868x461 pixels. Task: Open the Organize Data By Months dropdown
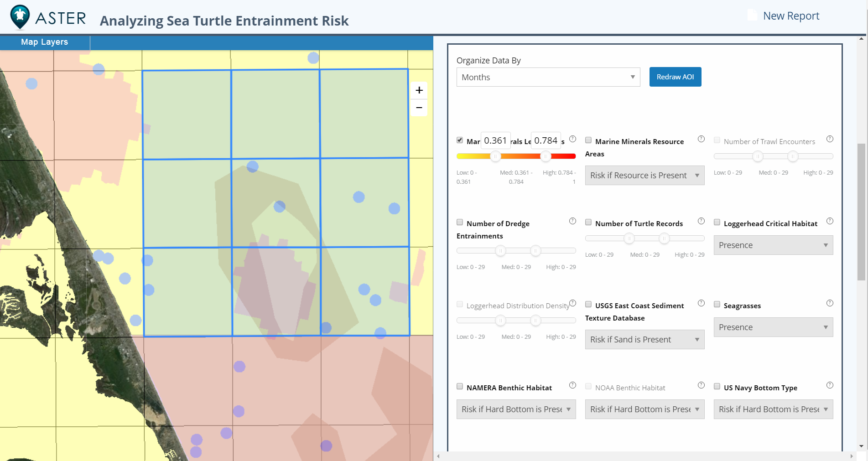pyautogui.click(x=548, y=77)
